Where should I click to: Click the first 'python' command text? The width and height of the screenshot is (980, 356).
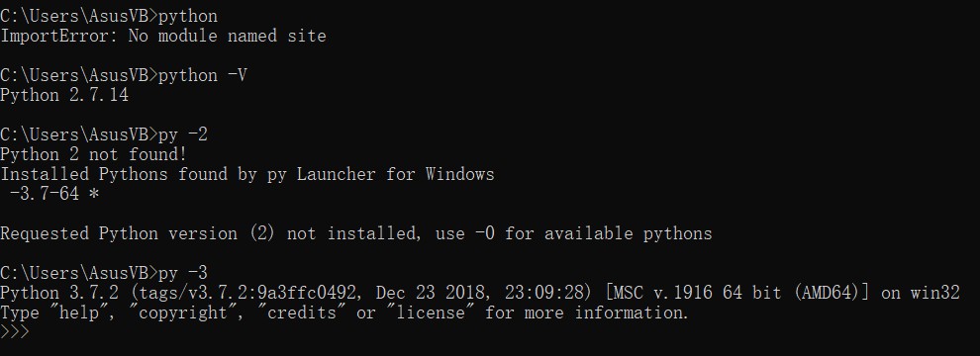[188, 16]
